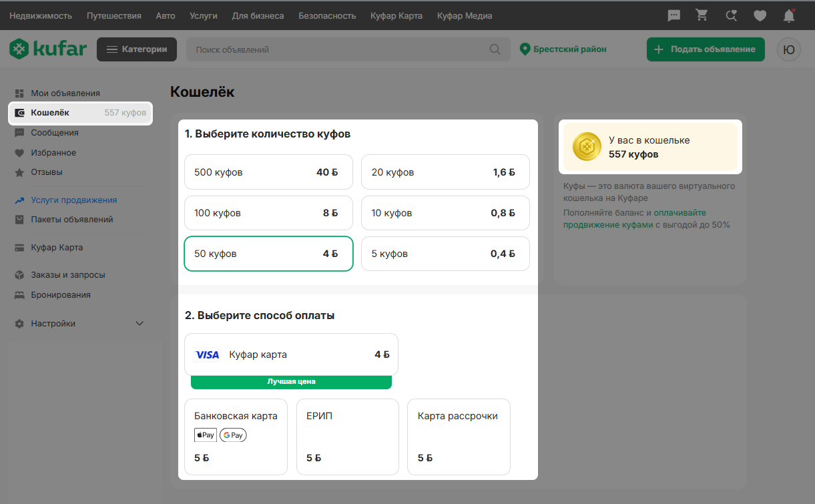The width and height of the screenshot is (815, 504).
Task: Click the Google Pay badge
Action: coord(233,435)
